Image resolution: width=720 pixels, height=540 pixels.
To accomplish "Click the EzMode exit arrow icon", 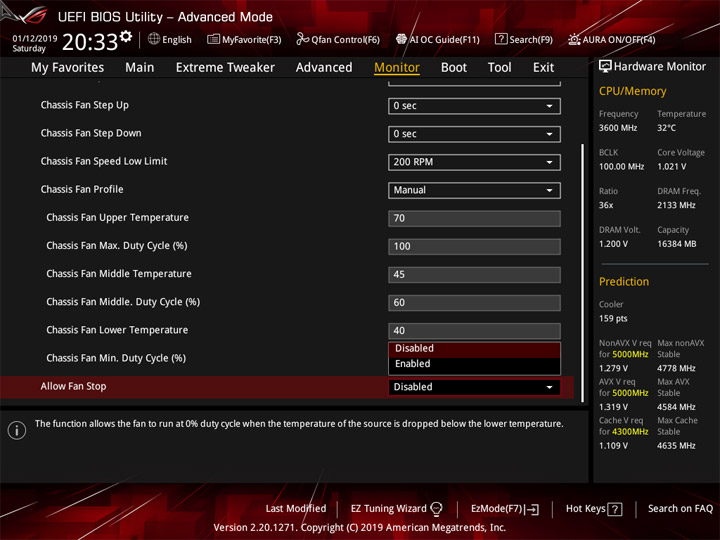I will (532, 509).
